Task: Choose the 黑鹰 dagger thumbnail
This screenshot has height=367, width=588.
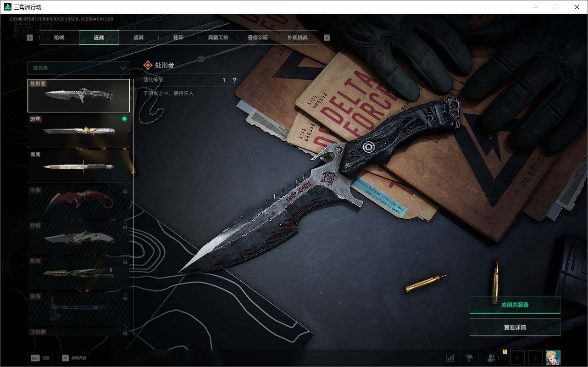Action: (78, 166)
